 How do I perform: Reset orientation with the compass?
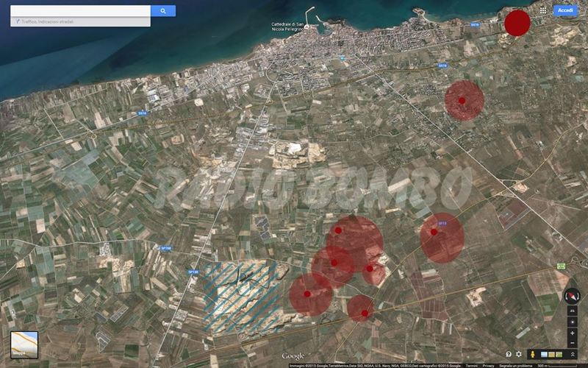click(572, 296)
